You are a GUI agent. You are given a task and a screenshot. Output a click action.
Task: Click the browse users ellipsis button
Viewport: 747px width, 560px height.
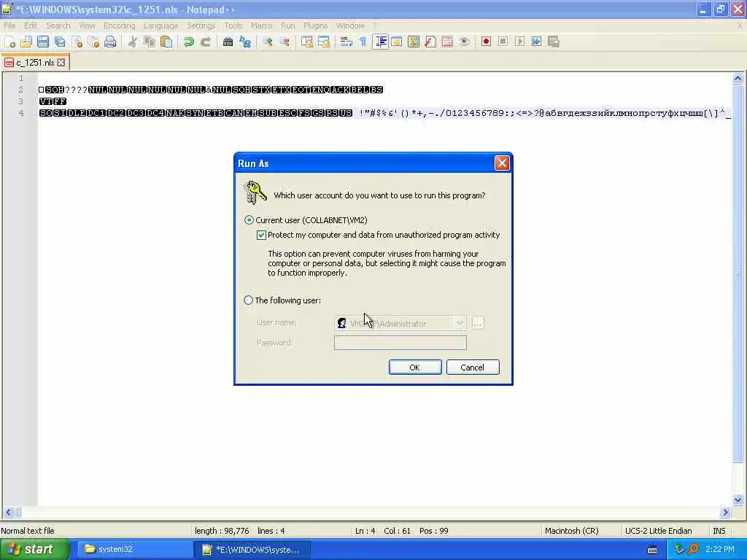pyautogui.click(x=477, y=323)
